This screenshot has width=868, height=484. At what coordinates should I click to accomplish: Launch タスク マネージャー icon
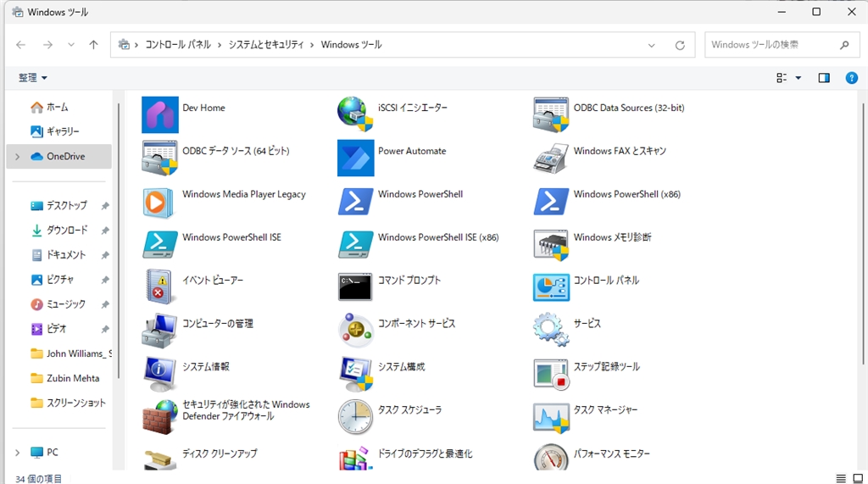pyautogui.click(x=551, y=418)
